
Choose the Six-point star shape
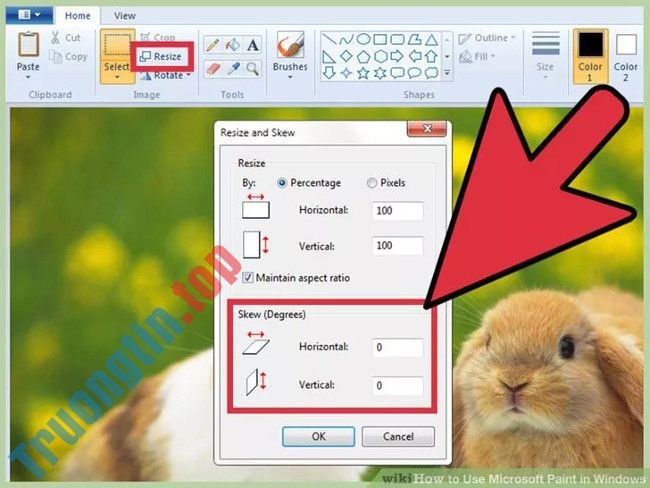[380, 73]
